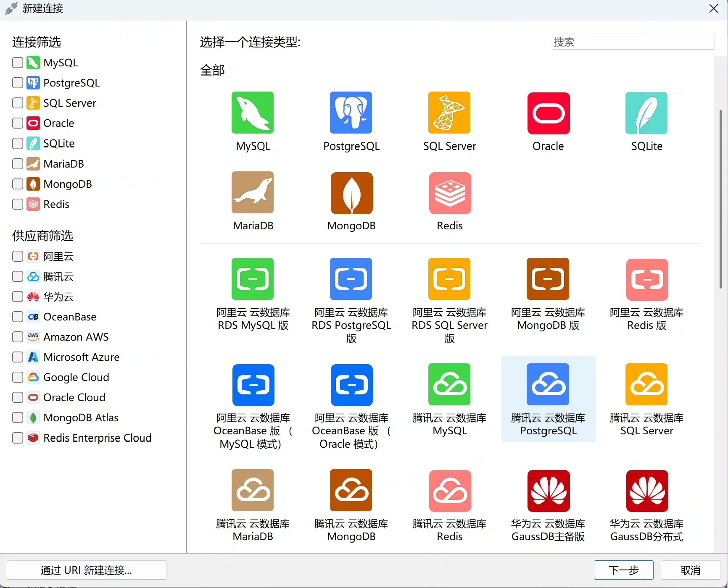The width and height of the screenshot is (728, 588).
Task: Proceed with the 下一步 button
Action: click(623, 570)
